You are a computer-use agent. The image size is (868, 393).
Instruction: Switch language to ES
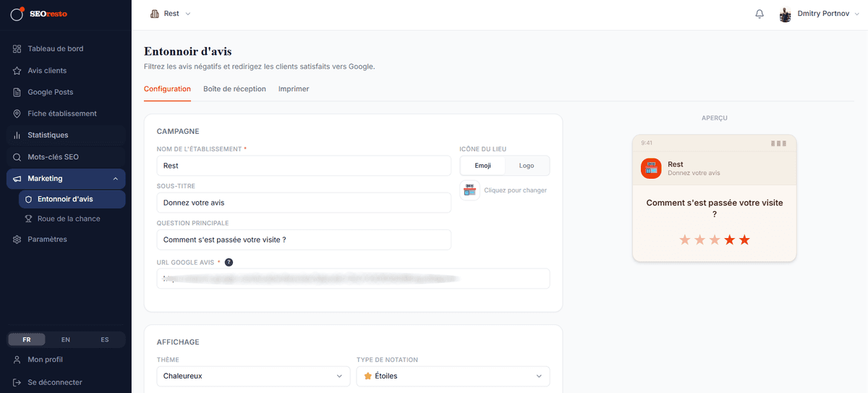point(105,339)
